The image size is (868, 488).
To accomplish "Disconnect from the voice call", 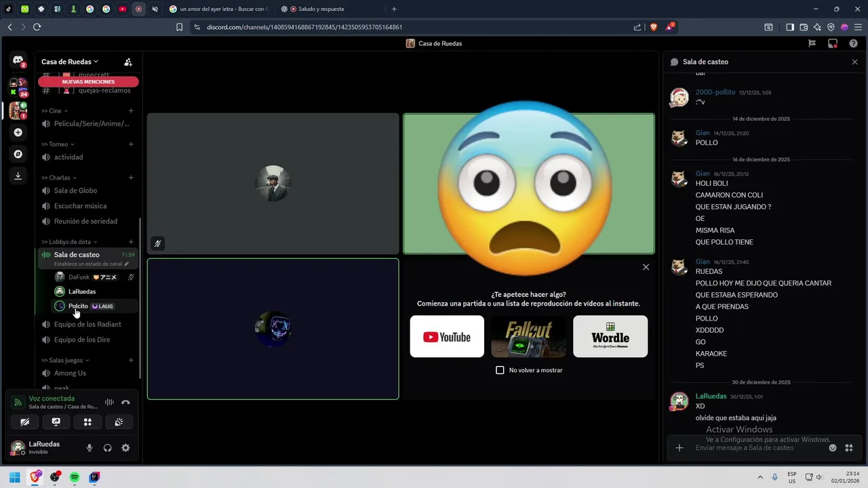I will [125, 402].
